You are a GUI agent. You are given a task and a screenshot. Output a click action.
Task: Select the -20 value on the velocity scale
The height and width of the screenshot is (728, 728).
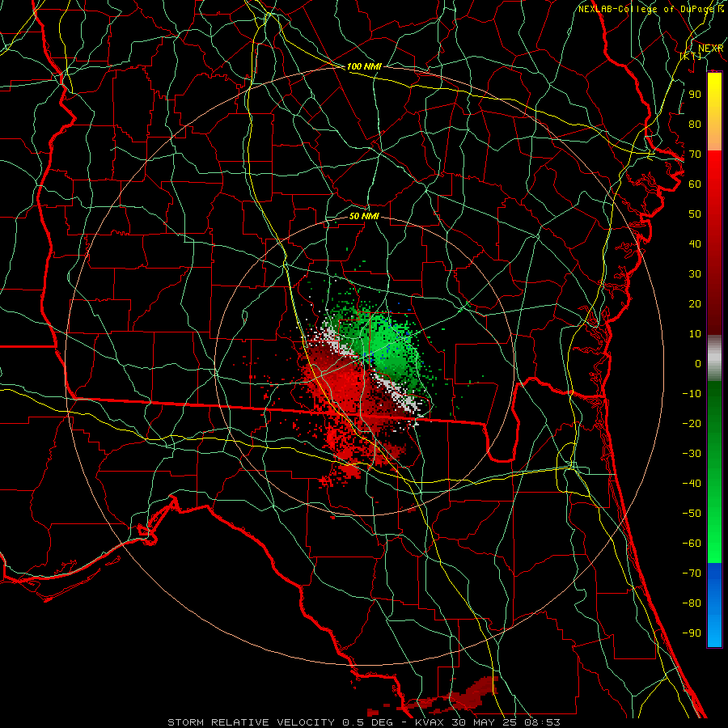click(692, 423)
